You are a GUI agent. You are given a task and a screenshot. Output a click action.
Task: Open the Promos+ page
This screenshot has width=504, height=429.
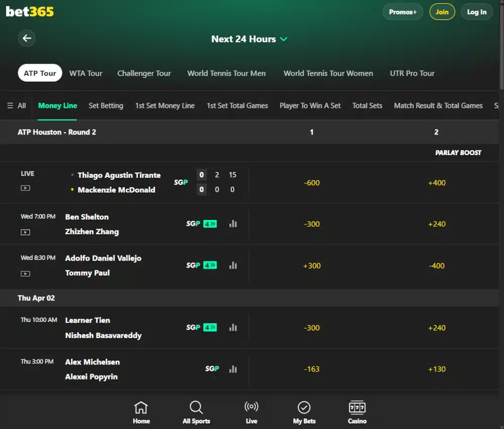(x=403, y=12)
